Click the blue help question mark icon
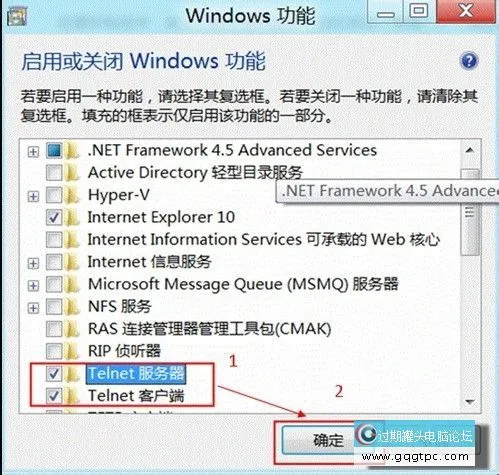Screen dimensions: 499x475 tap(469, 61)
